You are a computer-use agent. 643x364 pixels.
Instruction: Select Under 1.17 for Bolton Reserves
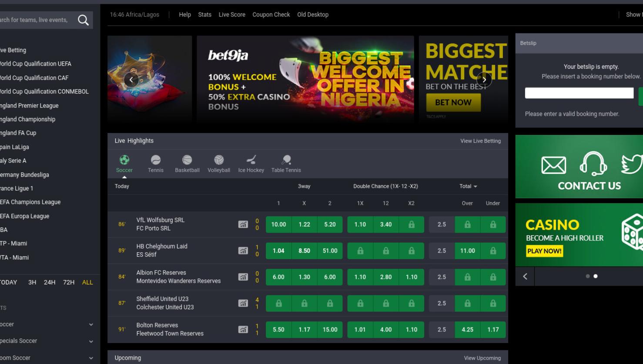tap(493, 330)
